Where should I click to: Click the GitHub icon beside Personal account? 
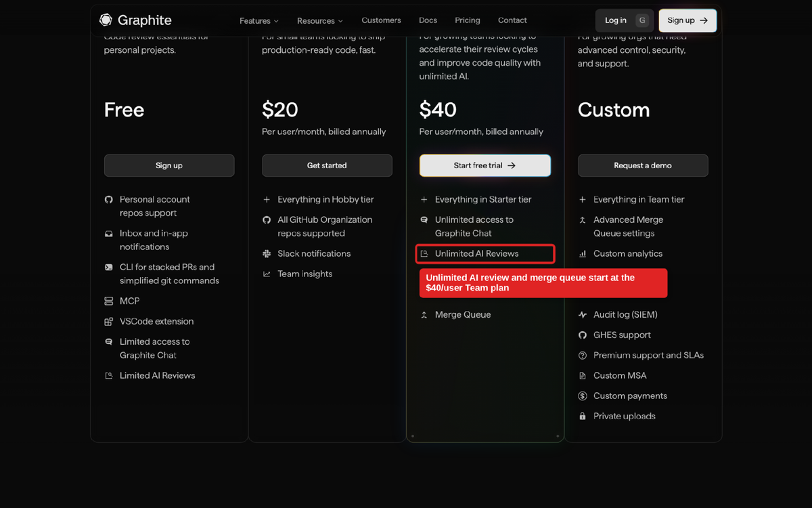(108, 199)
